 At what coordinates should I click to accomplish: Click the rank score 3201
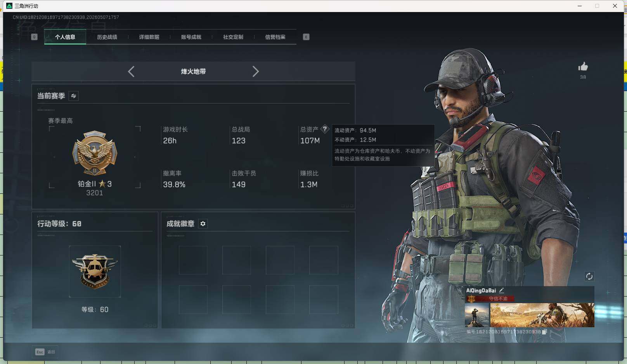[x=95, y=193]
